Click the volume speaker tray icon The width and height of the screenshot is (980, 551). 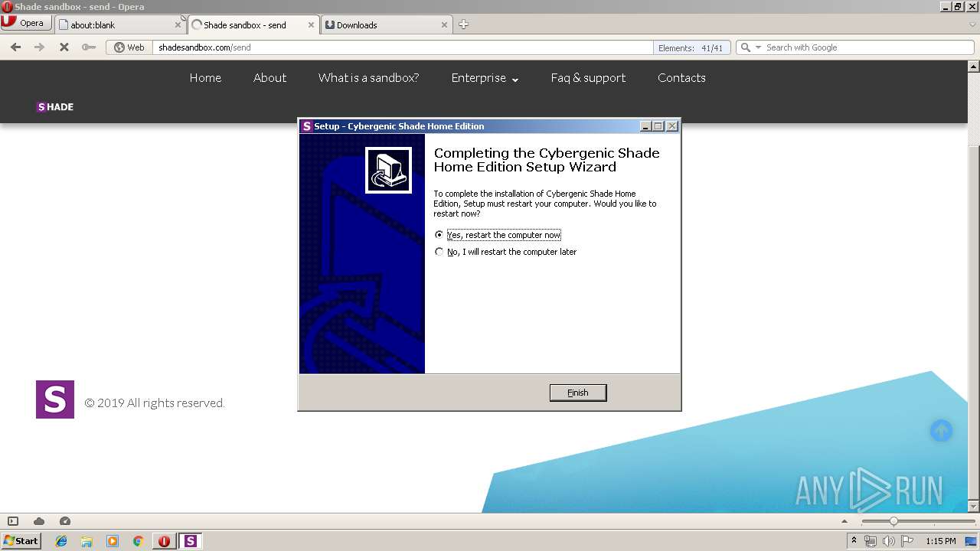[x=889, y=541]
